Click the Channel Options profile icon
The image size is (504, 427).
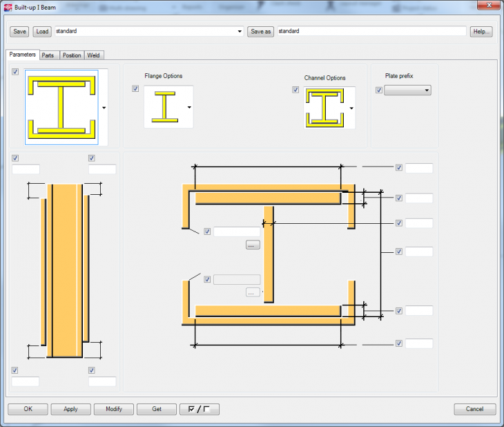[325, 108]
